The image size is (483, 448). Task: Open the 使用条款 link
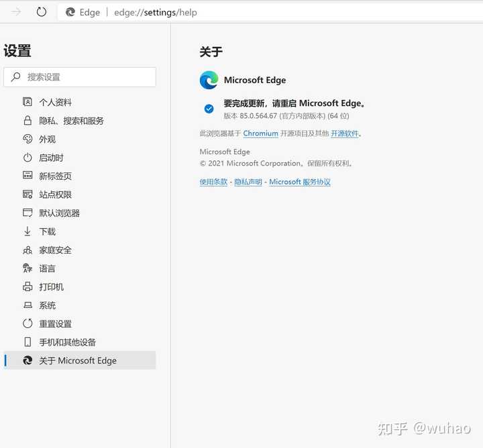point(213,182)
